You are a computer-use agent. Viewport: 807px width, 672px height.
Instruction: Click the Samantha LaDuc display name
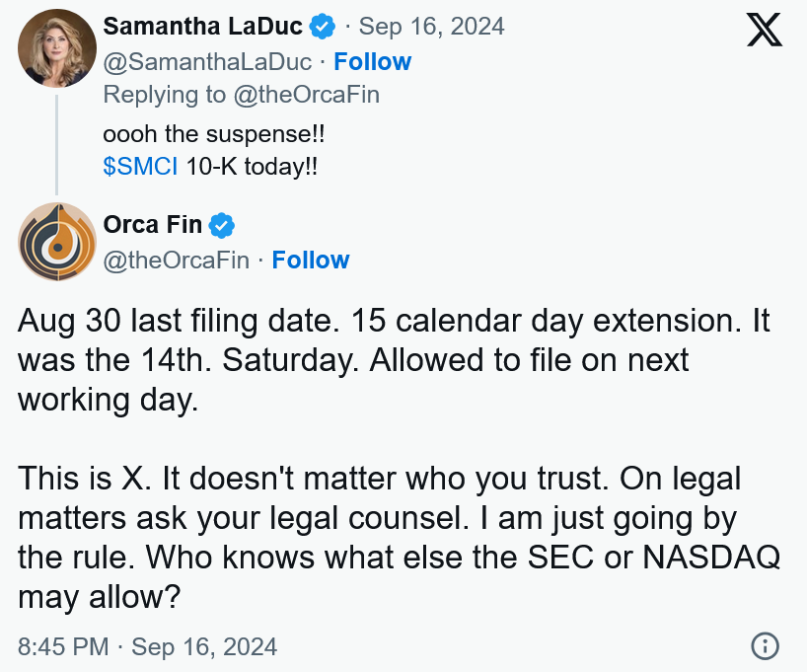pos(203,27)
